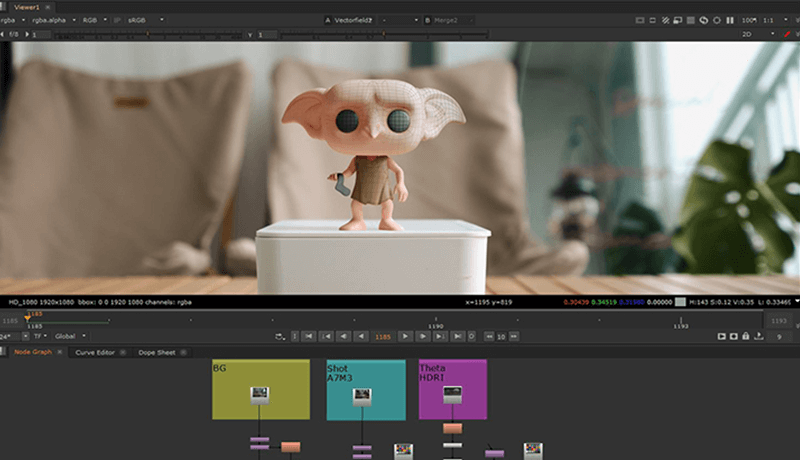Toggle the diagonal-stripes proxy mode icon
The image size is (800, 460).
coord(665,20)
